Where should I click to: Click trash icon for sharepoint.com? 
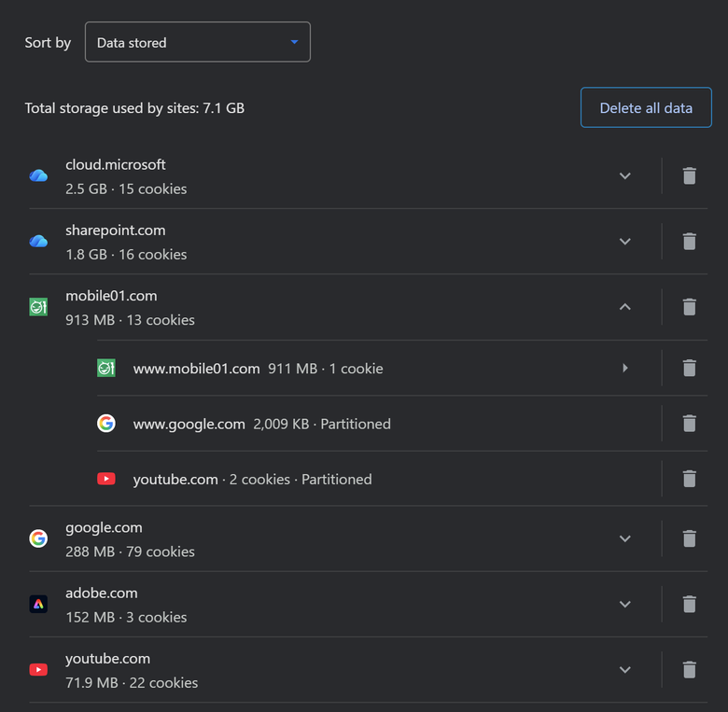[689, 242]
